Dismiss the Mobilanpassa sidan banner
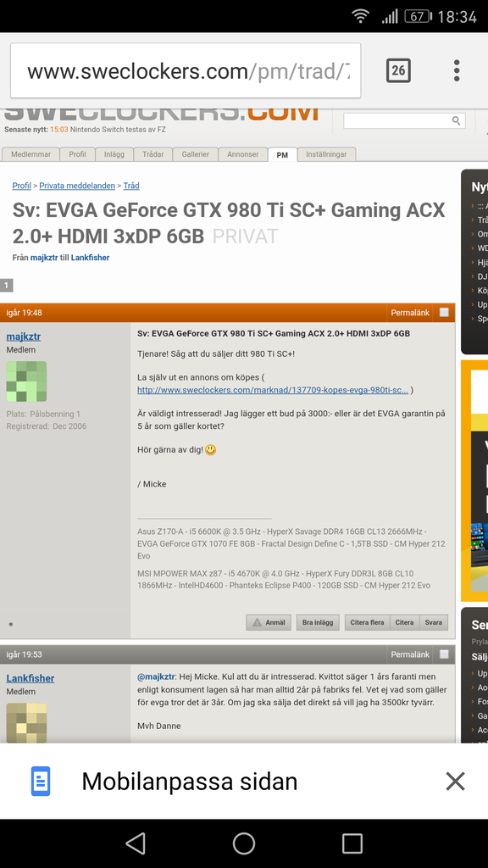The height and width of the screenshot is (868, 488). point(455,781)
